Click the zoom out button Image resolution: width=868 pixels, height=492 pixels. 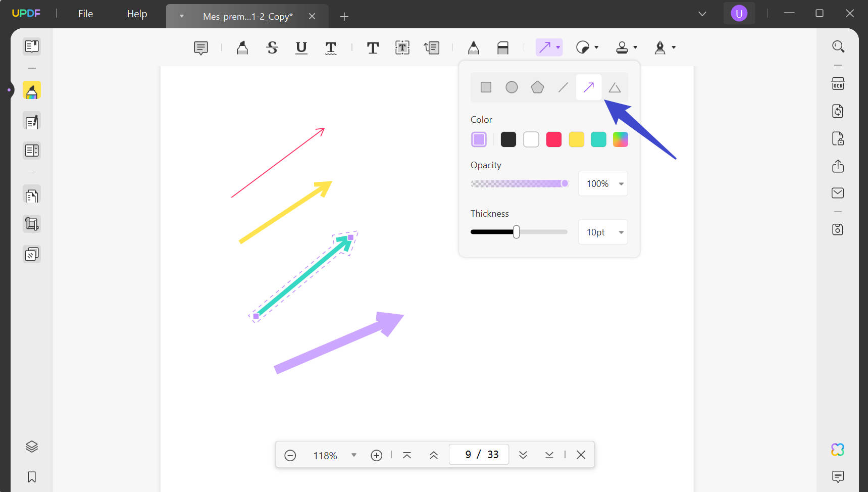[290, 455]
